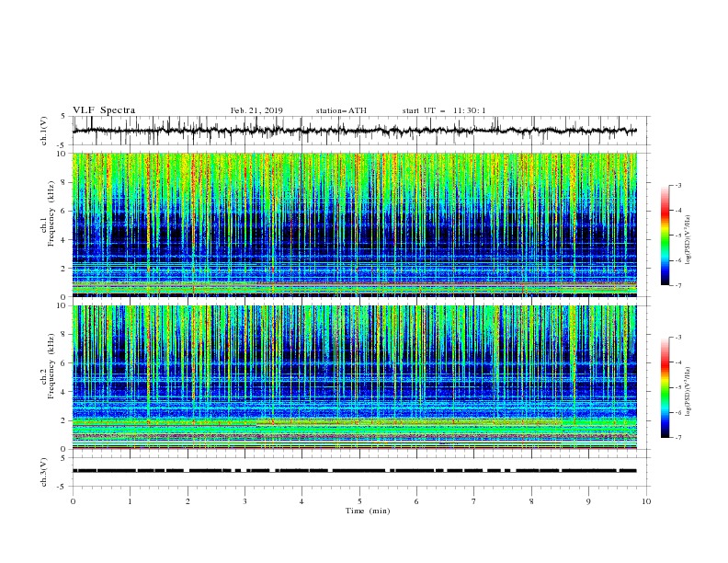728x563 pixels.
Task: Click the time axis tick label 10
Action: click(x=646, y=501)
